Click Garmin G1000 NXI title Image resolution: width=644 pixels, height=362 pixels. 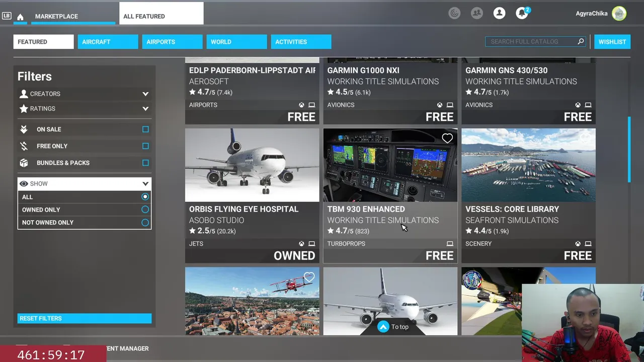[x=363, y=70]
